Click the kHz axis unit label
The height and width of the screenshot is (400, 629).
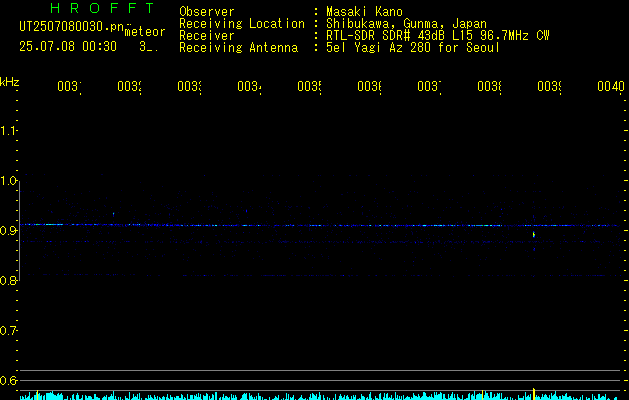point(9,82)
